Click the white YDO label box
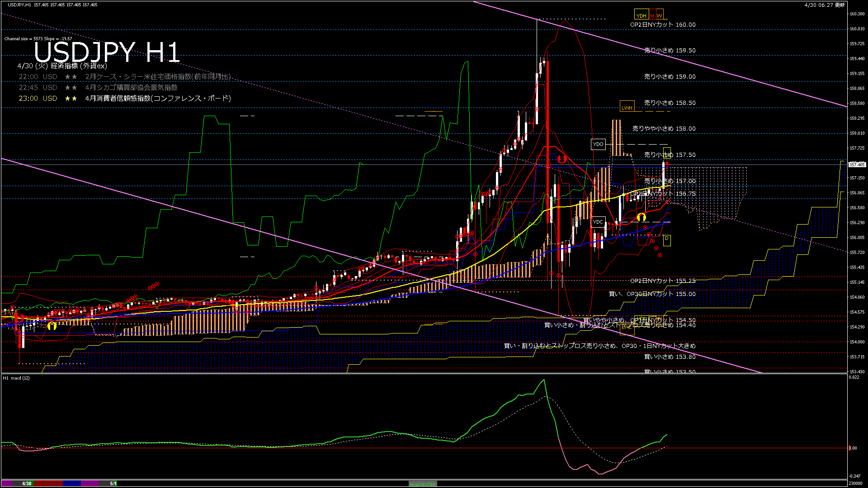The image size is (868, 488). [598, 144]
